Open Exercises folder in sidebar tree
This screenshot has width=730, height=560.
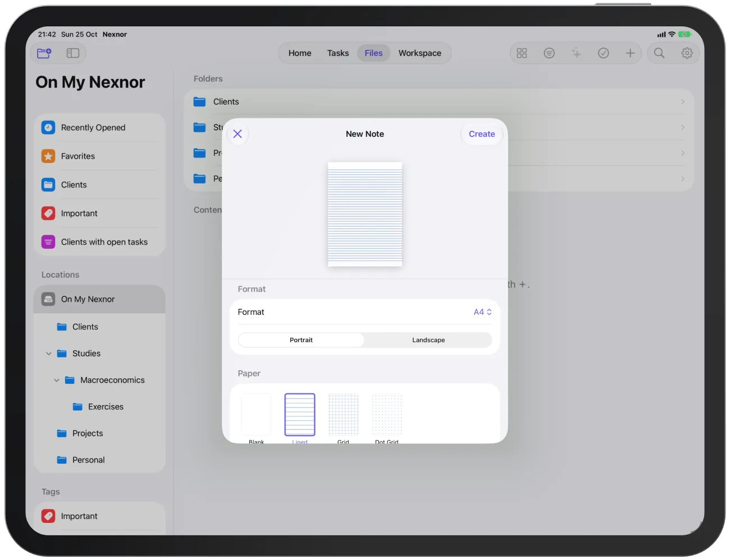pos(99,407)
